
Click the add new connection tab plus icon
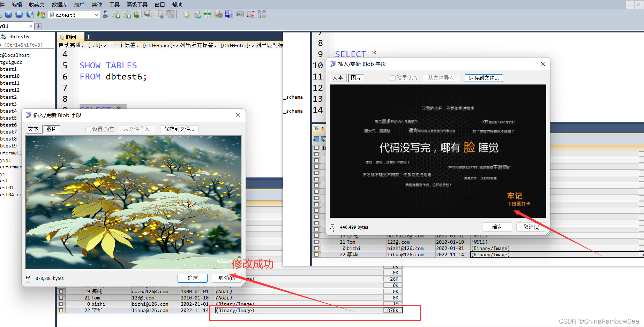39,26
